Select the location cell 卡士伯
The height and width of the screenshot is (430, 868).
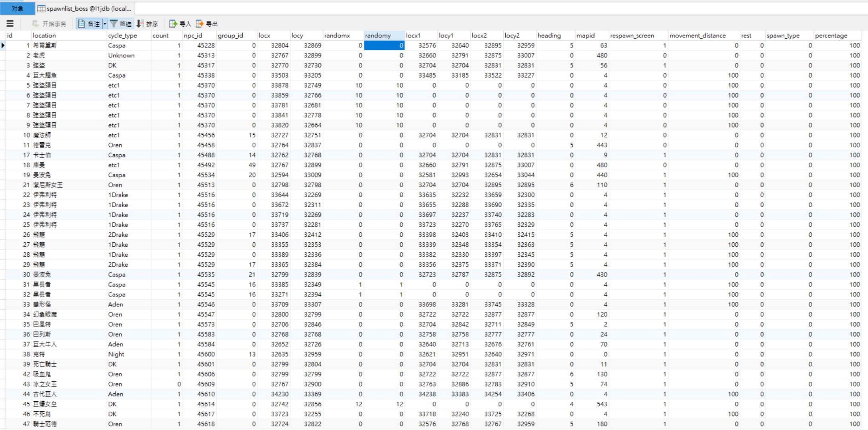click(69, 155)
